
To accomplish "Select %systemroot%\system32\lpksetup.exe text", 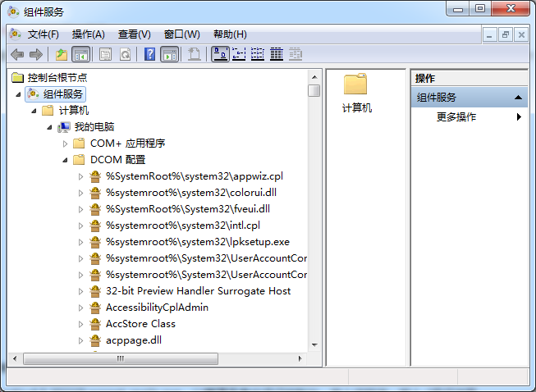I will coord(198,242).
